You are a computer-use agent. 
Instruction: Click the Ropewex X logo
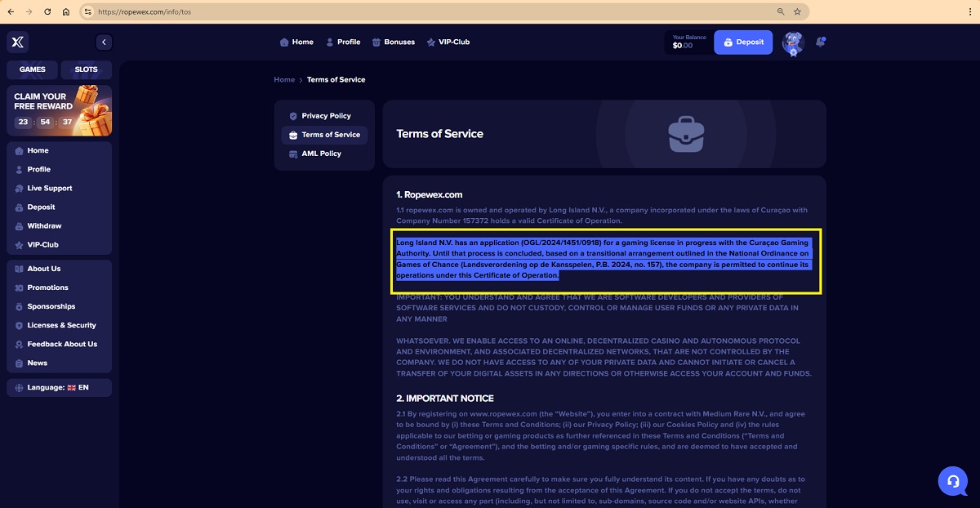pos(18,42)
